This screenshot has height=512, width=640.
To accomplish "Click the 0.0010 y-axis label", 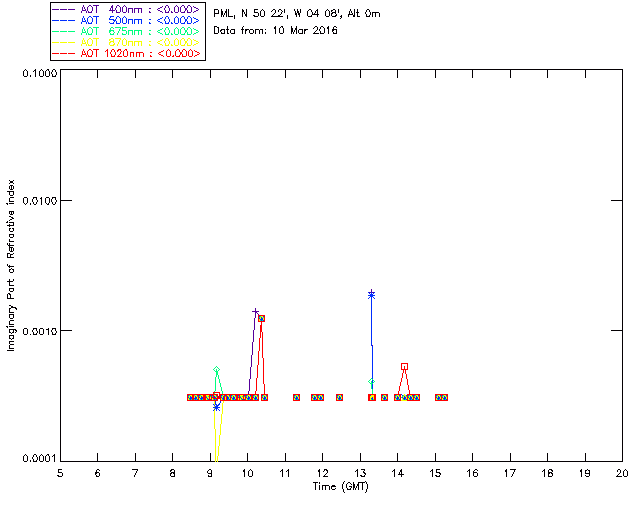I will click(40, 331).
